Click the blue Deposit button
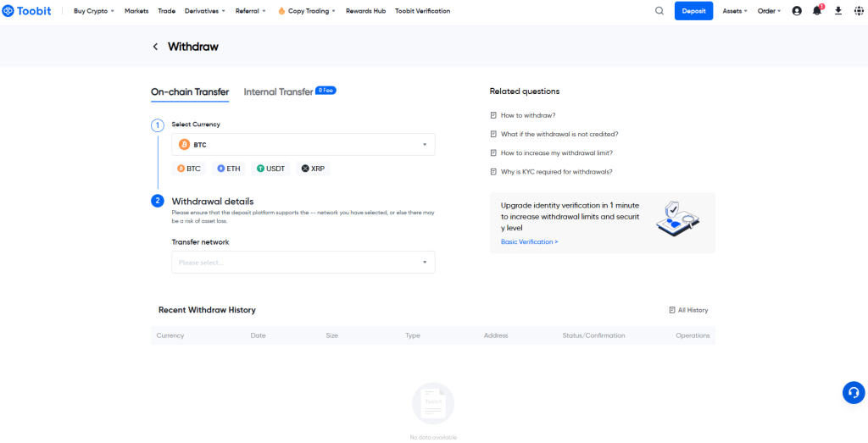Image resolution: width=868 pixels, height=443 pixels. click(x=693, y=11)
